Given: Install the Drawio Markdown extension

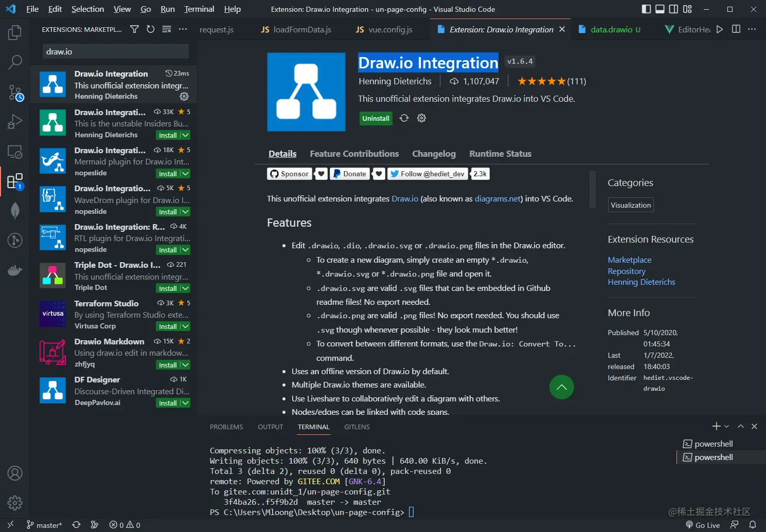Looking at the screenshot, I should 168,365.
